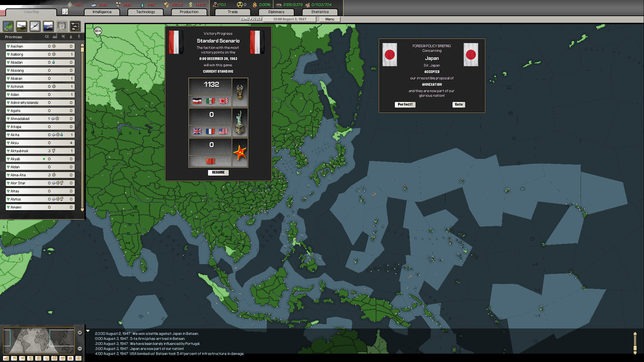This screenshot has width=644, height=362.
Task: Click Goto in the Japan briefing
Action: [459, 105]
